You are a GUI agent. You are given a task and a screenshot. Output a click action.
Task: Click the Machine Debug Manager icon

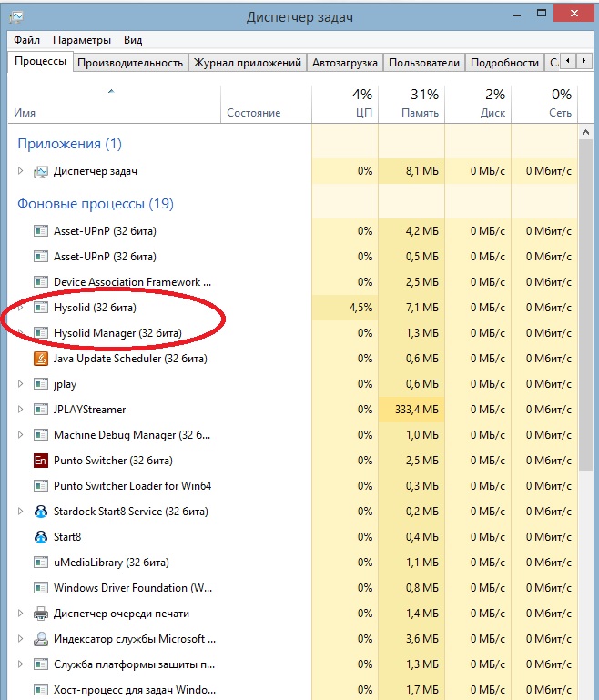[x=41, y=435]
